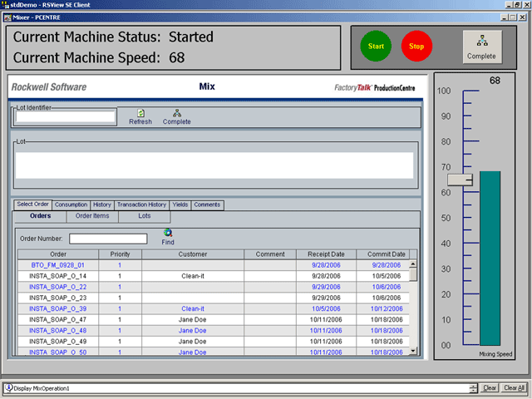Select order INSTA_SOAP_O_49

[57, 342]
